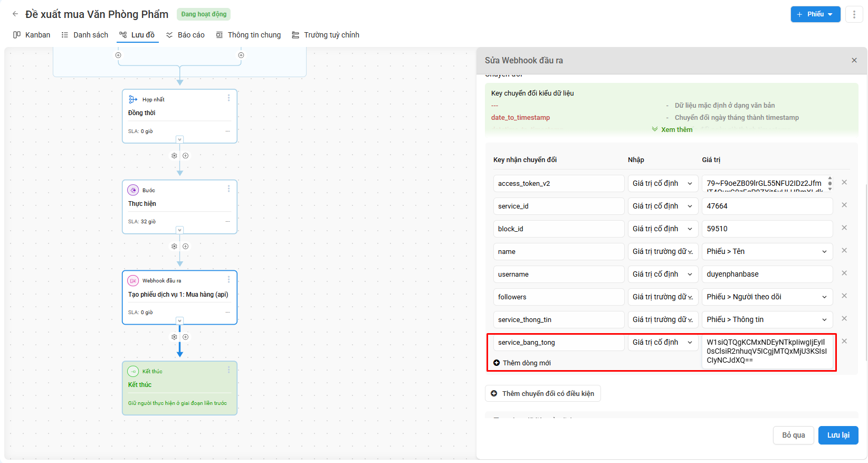The width and height of the screenshot is (868, 463).
Task: Click Hợp nhất merge icon in node
Action: coord(133,99)
